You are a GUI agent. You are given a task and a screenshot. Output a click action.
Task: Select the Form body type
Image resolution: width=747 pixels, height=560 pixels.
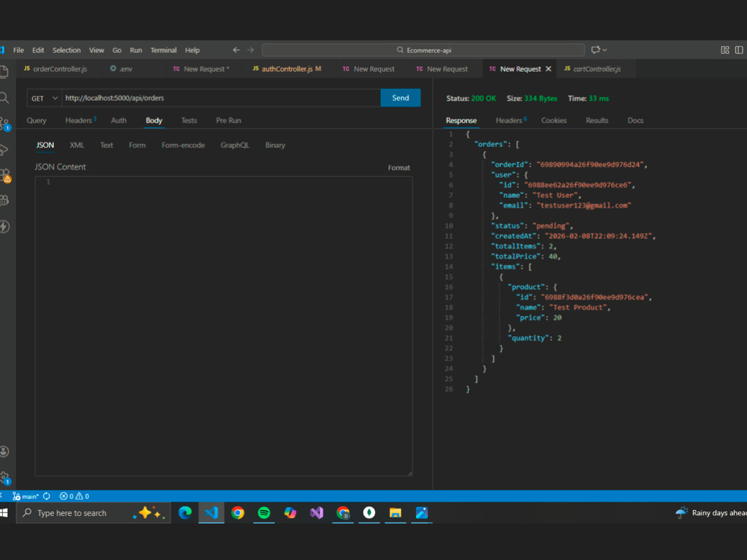(137, 146)
